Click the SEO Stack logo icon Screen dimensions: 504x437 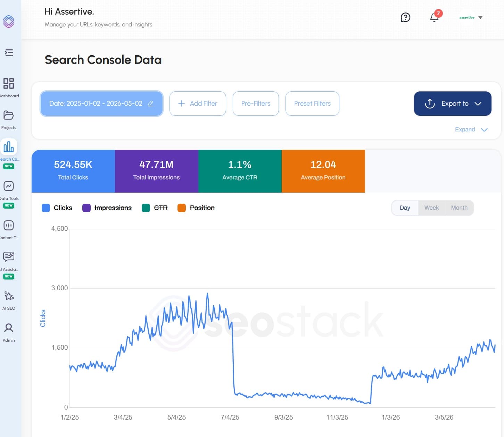pyautogui.click(x=9, y=22)
